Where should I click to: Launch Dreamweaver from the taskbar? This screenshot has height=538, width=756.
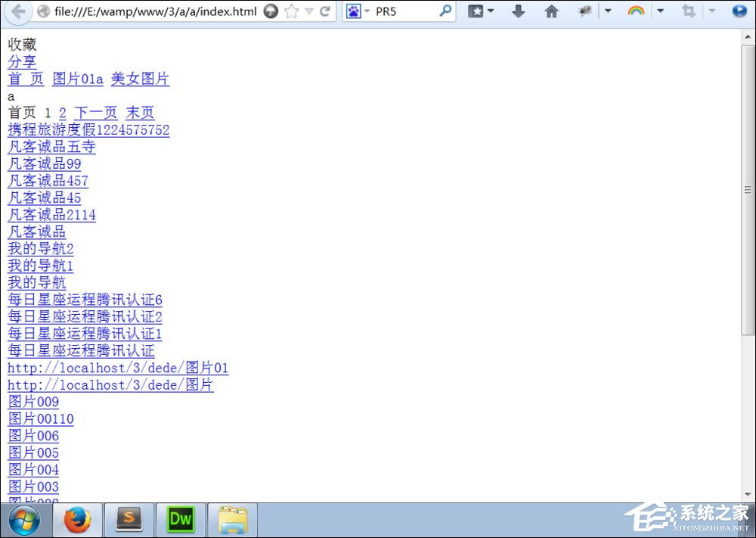click(x=180, y=520)
